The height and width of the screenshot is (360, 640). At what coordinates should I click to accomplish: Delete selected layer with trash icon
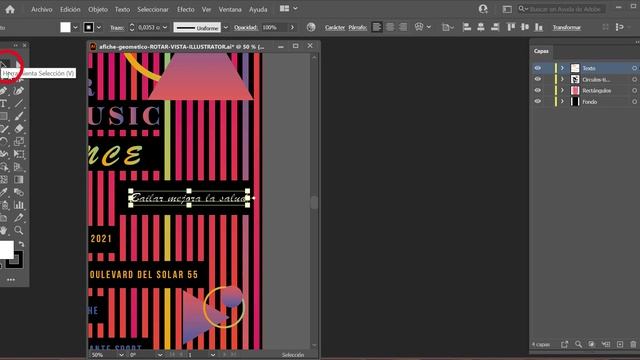(x=633, y=344)
